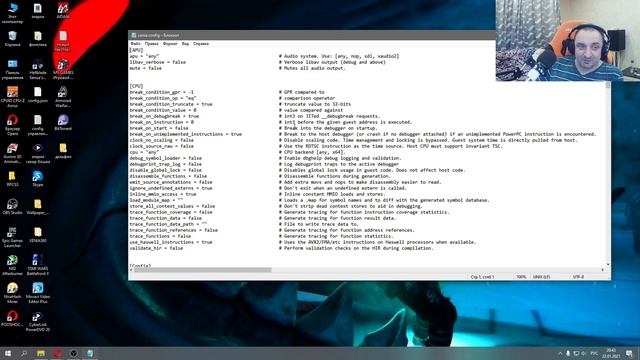Screen dimensions: 640x360
Task: Click the '100%' zoom in status bar
Action: [521, 277]
